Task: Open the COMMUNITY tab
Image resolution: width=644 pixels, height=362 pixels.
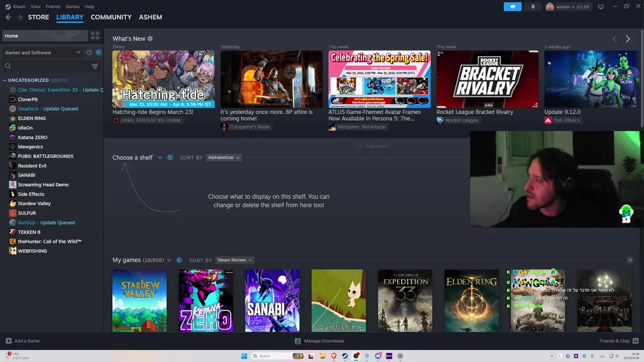Action: coord(111,17)
